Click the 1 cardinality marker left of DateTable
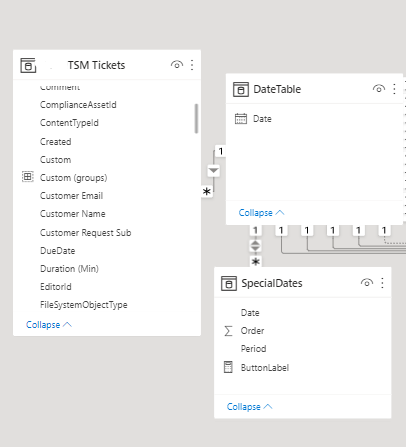This screenshot has width=406, height=447. 220,151
